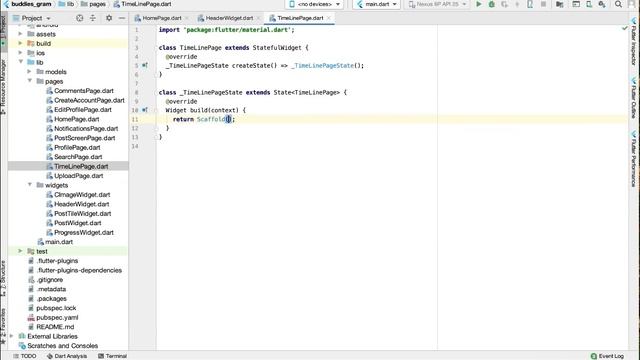Toggle the Flutter Outline panel

click(x=634, y=98)
